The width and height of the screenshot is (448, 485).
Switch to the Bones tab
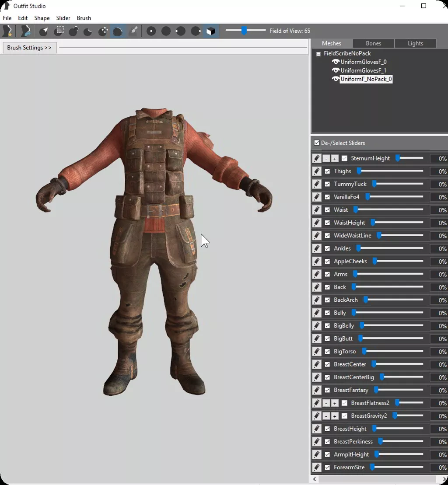pyautogui.click(x=374, y=43)
